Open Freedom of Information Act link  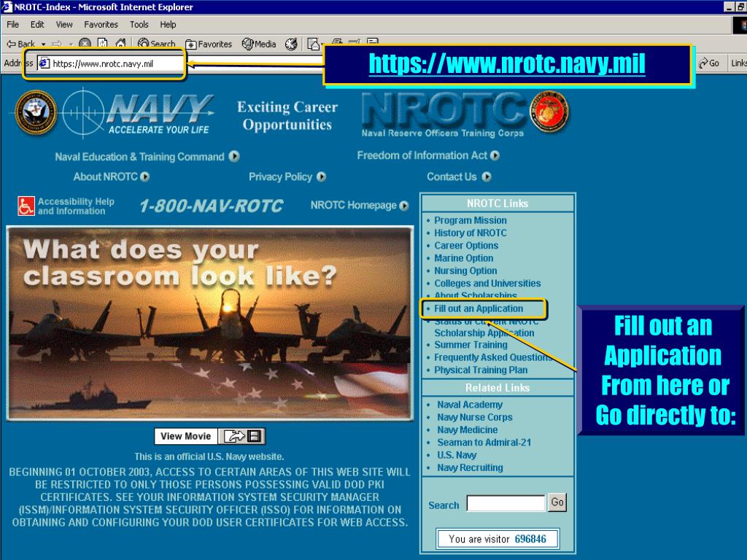pyautogui.click(x=428, y=155)
